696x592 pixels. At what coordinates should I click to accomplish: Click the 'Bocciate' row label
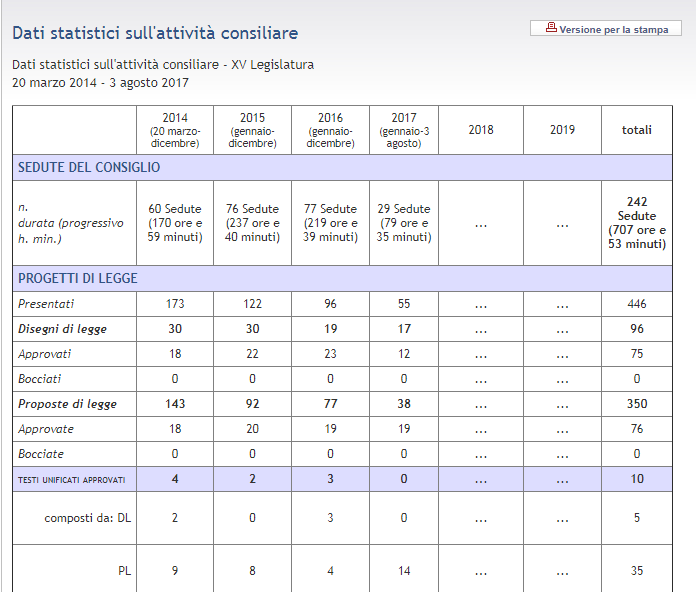coord(41,454)
